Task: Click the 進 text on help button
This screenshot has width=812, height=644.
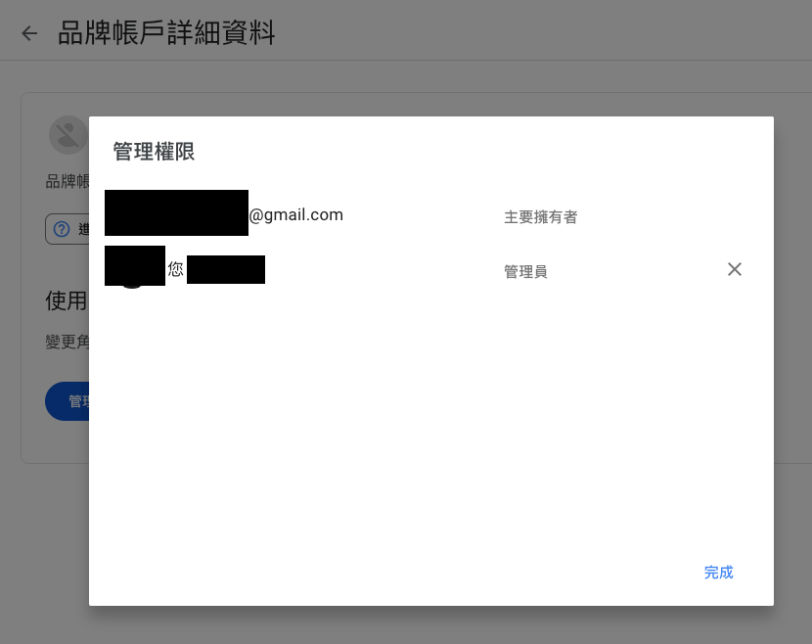Action: tap(83, 229)
